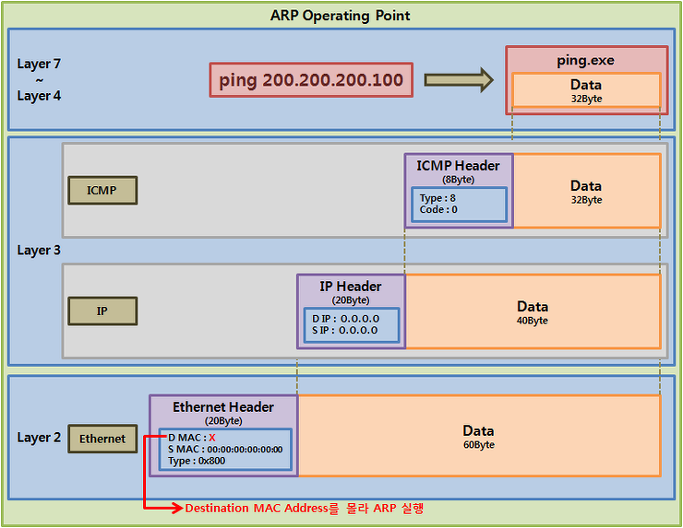Image resolution: width=683 pixels, height=528 pixels.
Task: Select the "Type : 0x800" field
Action: (x=196, y=461)
